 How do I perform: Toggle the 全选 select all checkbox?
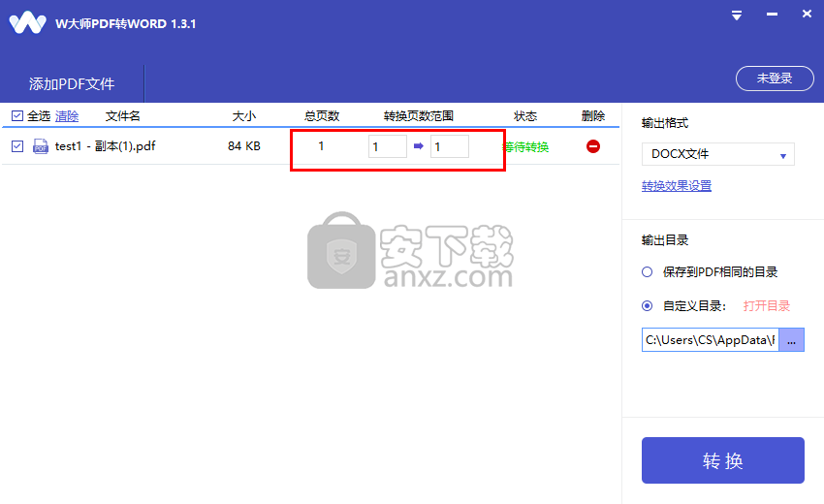17,116
